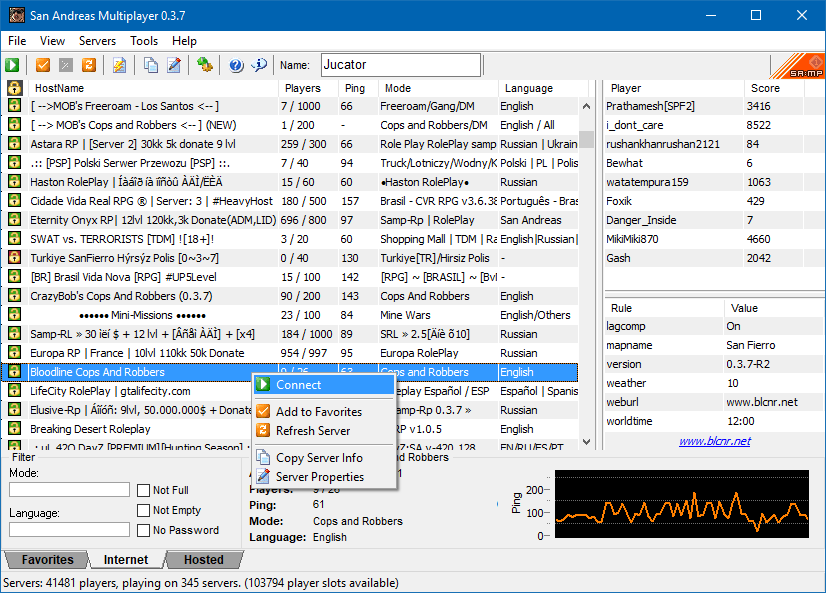This screenshot has height=593, width=826.
Task: Click the Player column header
Action: coord(674,88)
